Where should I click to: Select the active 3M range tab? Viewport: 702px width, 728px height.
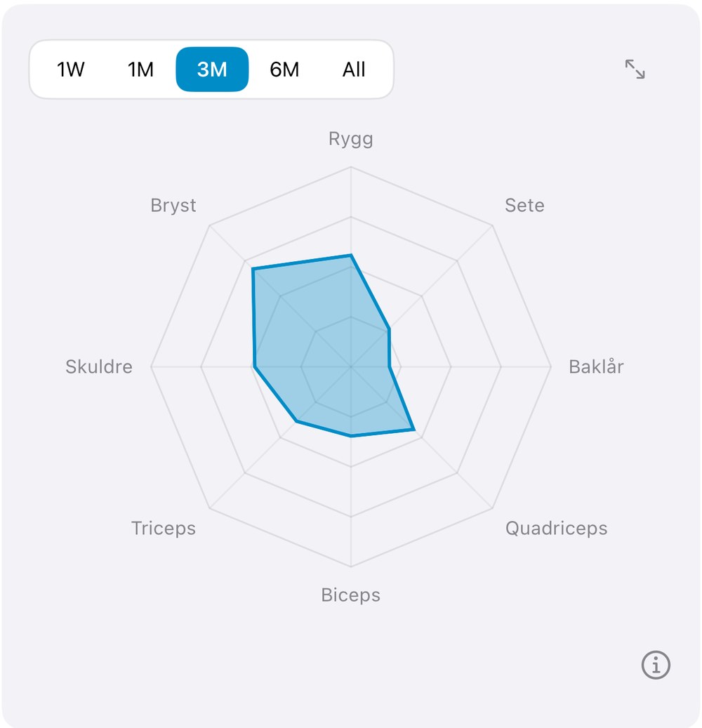tap(212, 70)
